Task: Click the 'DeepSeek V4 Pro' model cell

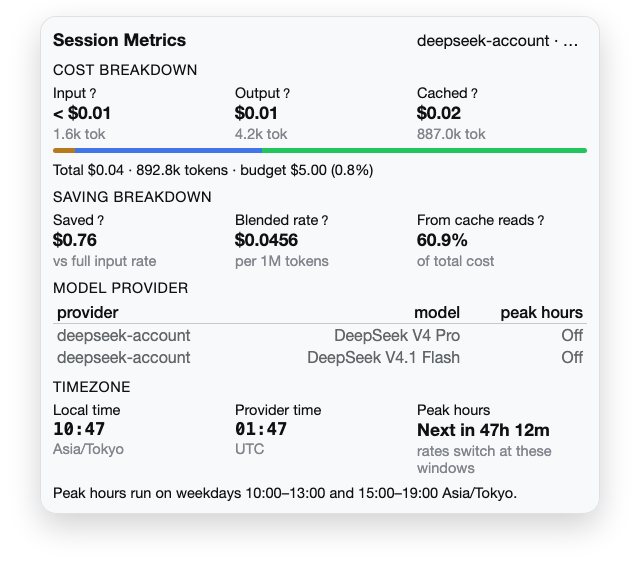Action: 397,335
